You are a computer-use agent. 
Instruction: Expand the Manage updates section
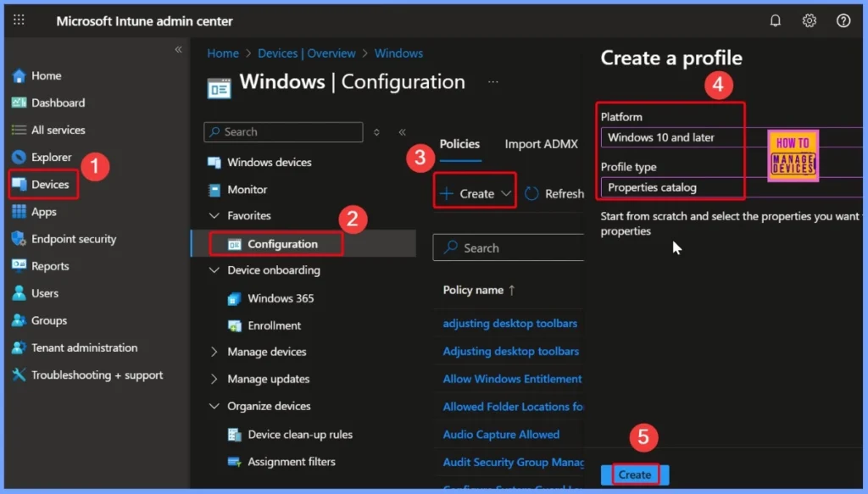(214, 379)
